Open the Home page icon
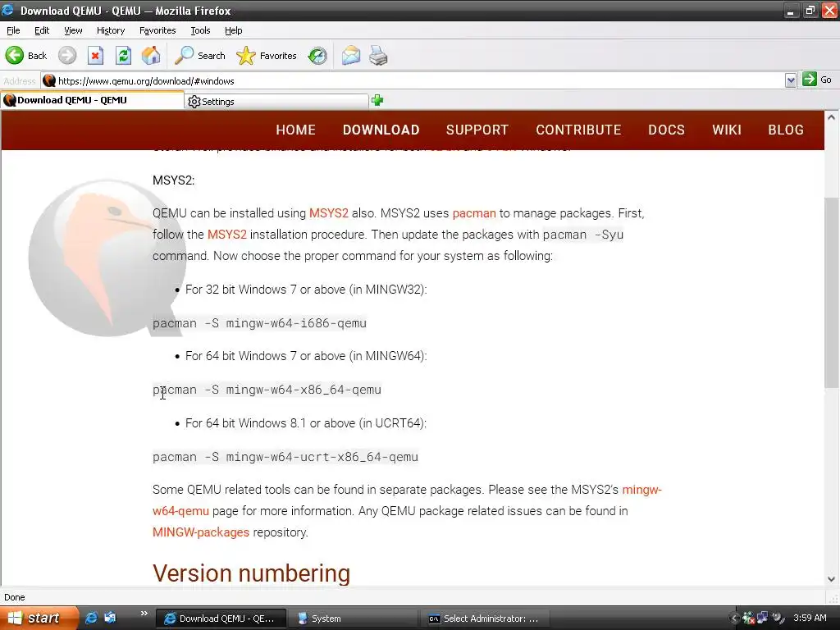 point(151,56)
